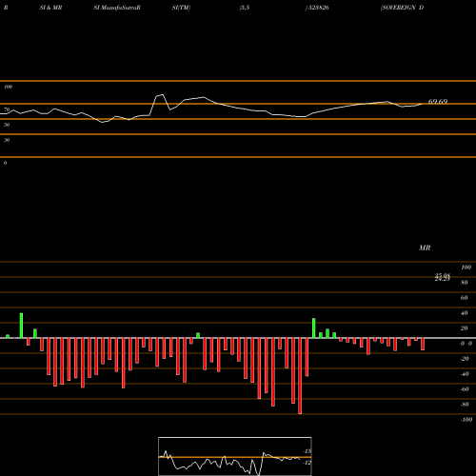Open the mini overview chart at the bottom
Screen dimensions: 476x476
(235, 456)
